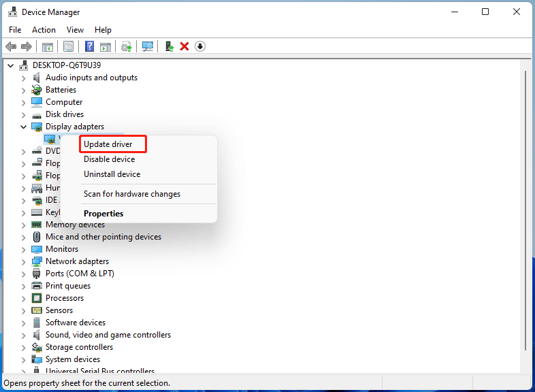Screen dimensions: 535x392
Task: Open the File menu
Action: [15, 30]
